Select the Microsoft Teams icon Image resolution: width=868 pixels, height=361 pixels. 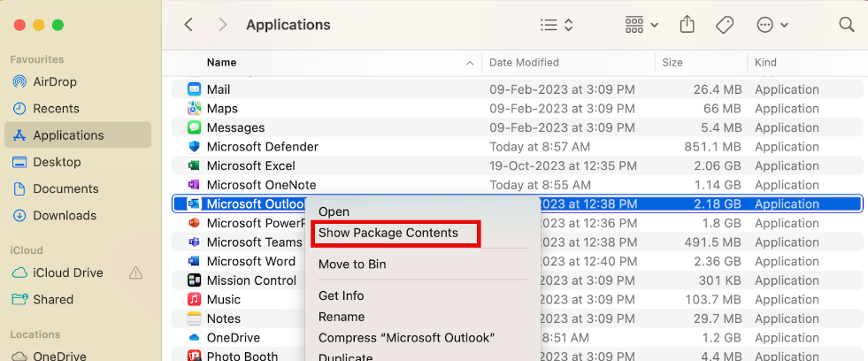194,242
